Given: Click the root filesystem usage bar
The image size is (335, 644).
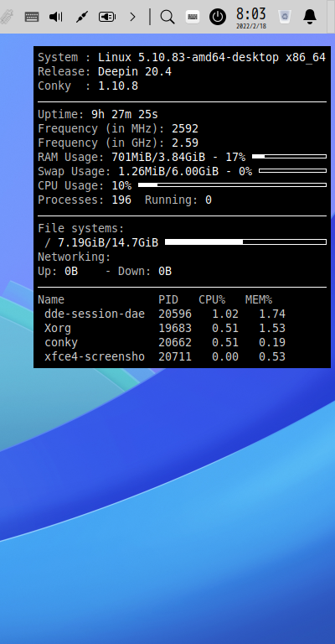Looking at the screenshot, I should point(245,241).
